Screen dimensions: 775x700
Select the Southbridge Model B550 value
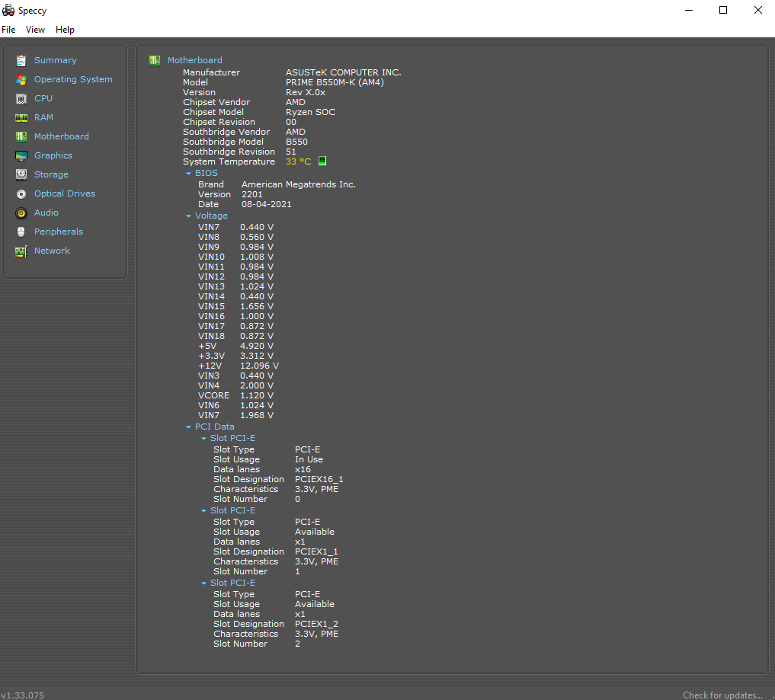[296, 142]
